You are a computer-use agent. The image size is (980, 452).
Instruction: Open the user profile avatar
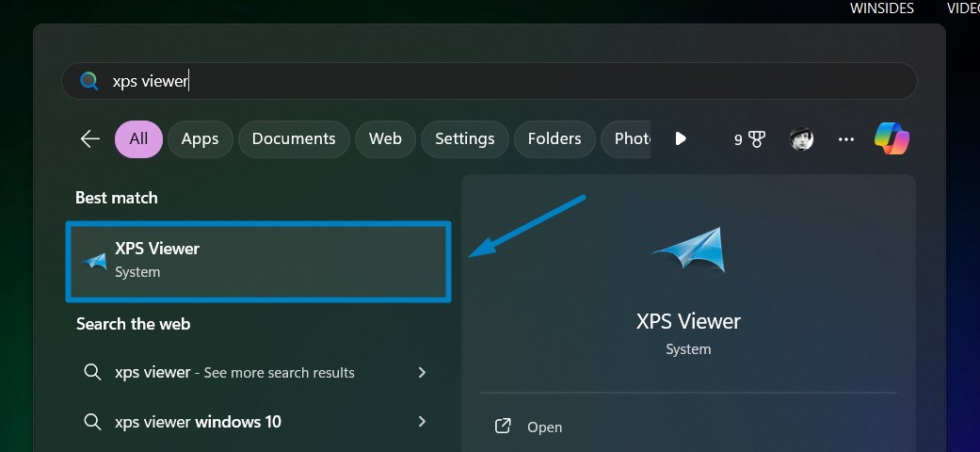pyautogui.click(x=801, y=138)
